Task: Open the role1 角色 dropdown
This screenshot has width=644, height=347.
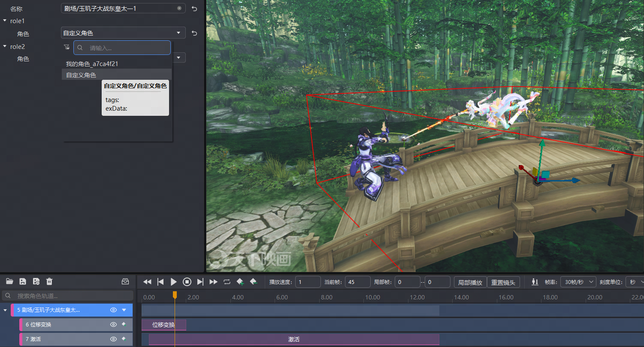Action: (x=123, y=33)
